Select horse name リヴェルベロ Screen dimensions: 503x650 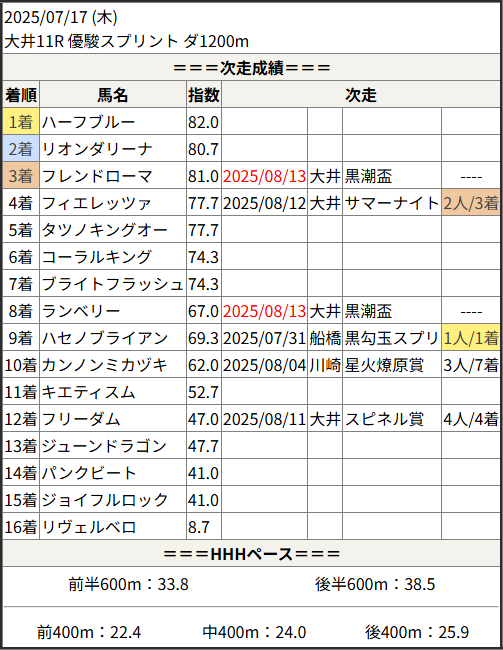(89, 526)
